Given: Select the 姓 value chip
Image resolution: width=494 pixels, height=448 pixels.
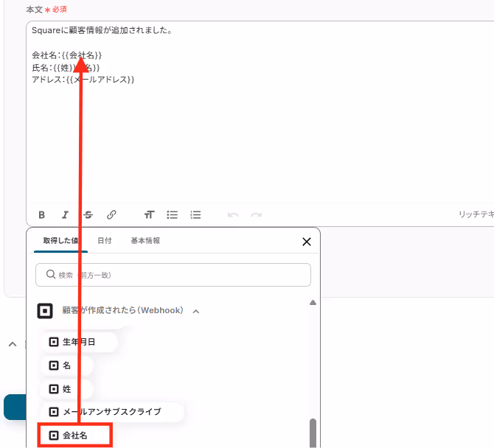Looking at the screenshot, I should point(67,389).
